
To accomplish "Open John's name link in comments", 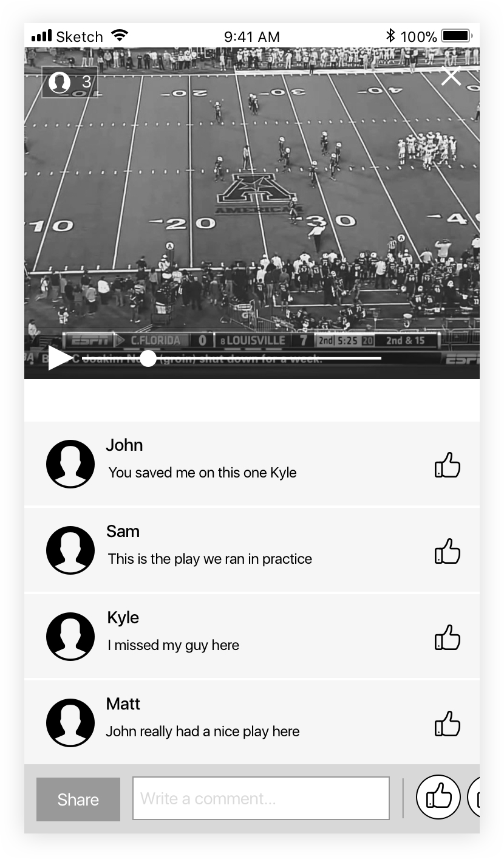I will click(x=124, y=445).
